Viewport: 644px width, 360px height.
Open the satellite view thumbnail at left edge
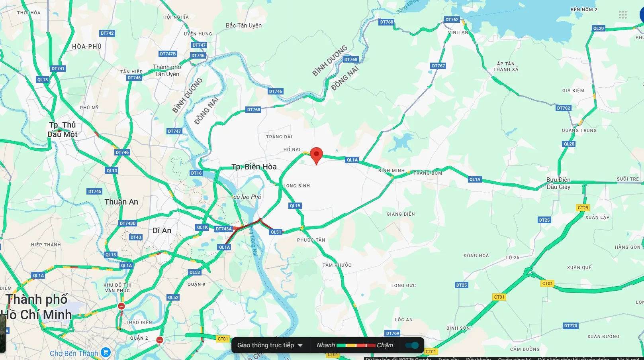2,333
